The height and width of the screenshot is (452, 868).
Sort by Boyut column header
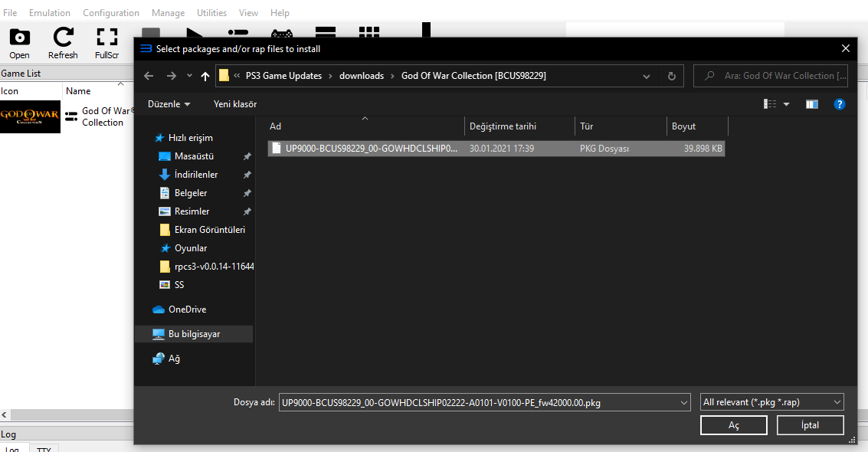(x=697, y=126)
